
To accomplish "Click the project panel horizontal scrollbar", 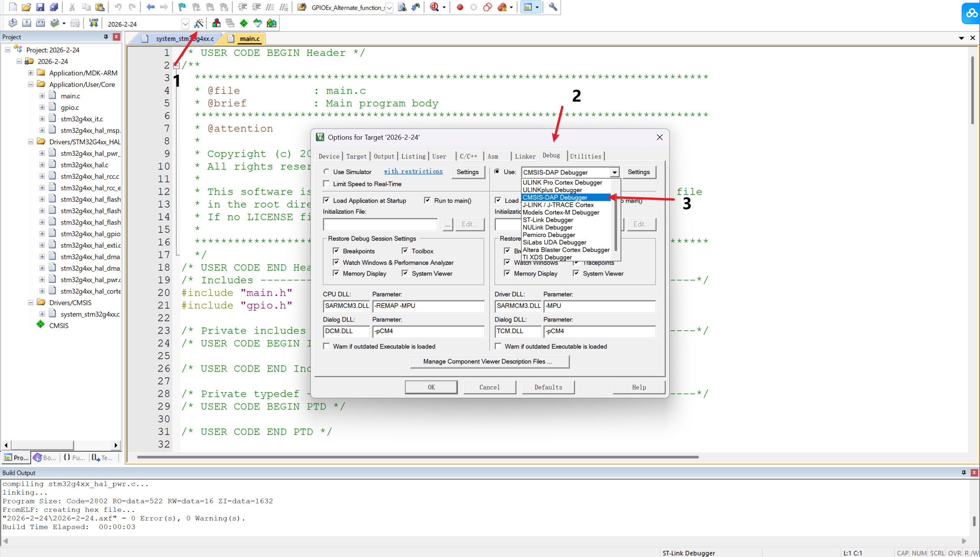I will click(x=42, y=445).
